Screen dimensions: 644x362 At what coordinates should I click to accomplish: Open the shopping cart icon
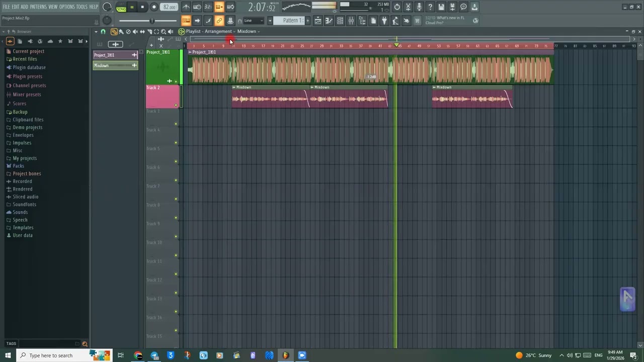point(417,21)
